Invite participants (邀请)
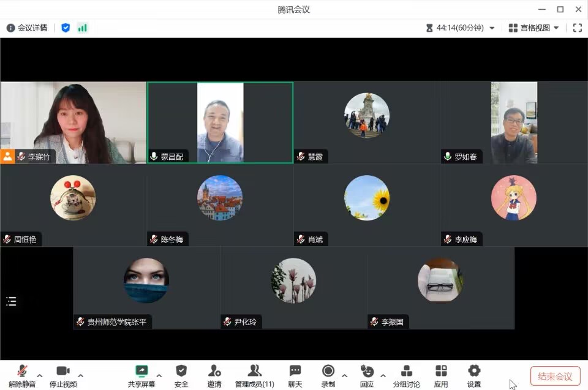This screenshot has width=588, height=390. tap(214, 376)
